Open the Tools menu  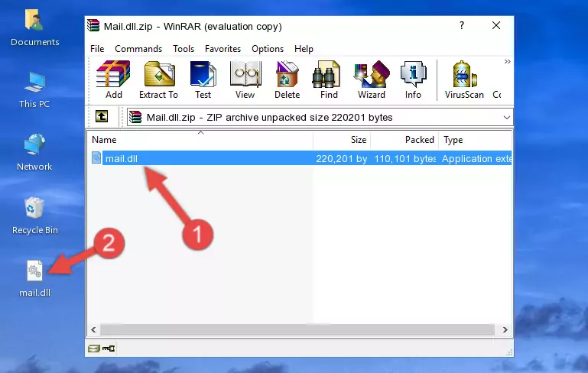(184, 49)
